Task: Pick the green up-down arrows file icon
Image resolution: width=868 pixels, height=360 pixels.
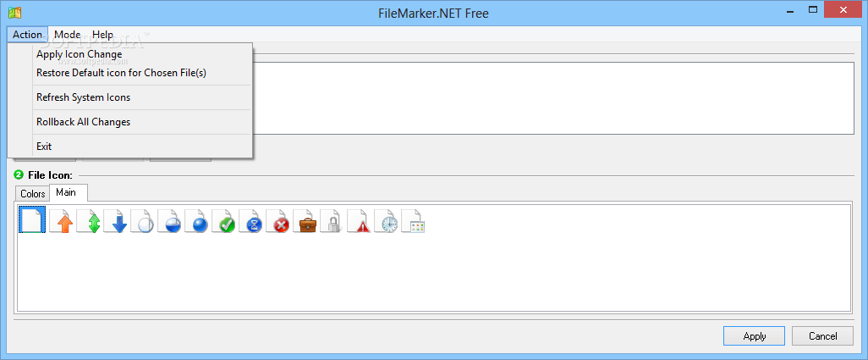Action: 89,220
